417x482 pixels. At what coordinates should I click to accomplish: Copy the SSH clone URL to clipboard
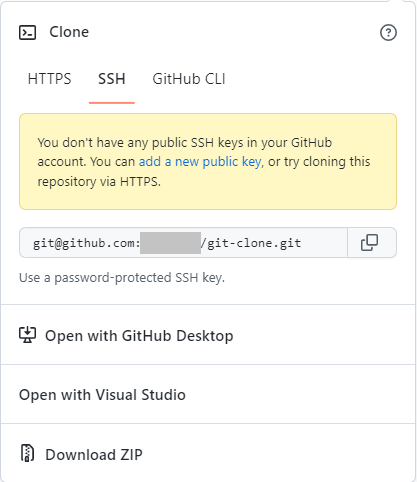coord(369,242)
